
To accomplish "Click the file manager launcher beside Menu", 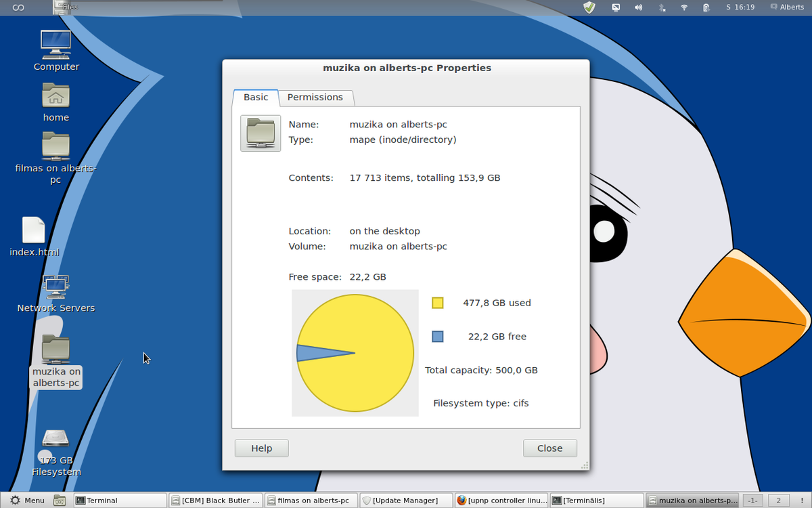I will coord(60,501).
